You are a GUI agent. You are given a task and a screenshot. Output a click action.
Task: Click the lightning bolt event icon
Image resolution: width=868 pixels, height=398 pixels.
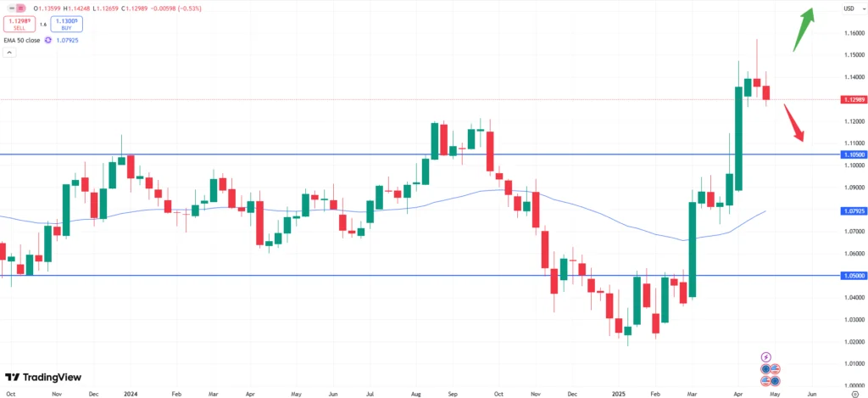point(766,357)
